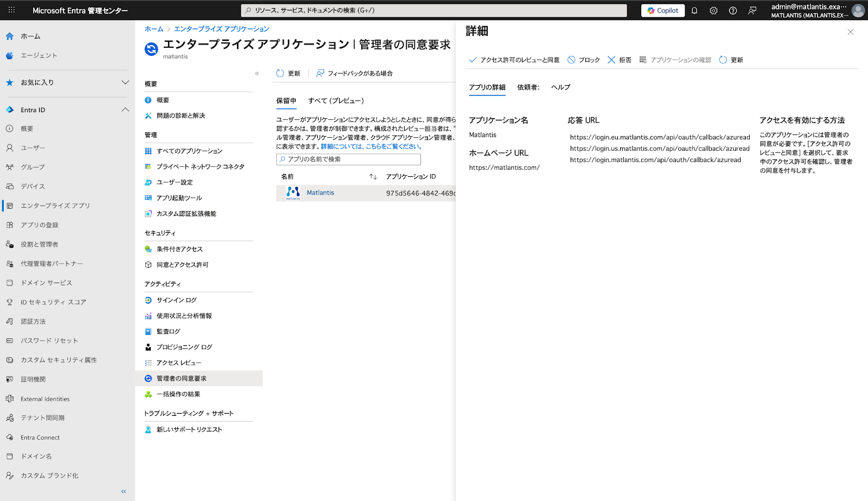868x501 pixels.
Task: Click the Copilot button
Action: (x=662, y=11)
